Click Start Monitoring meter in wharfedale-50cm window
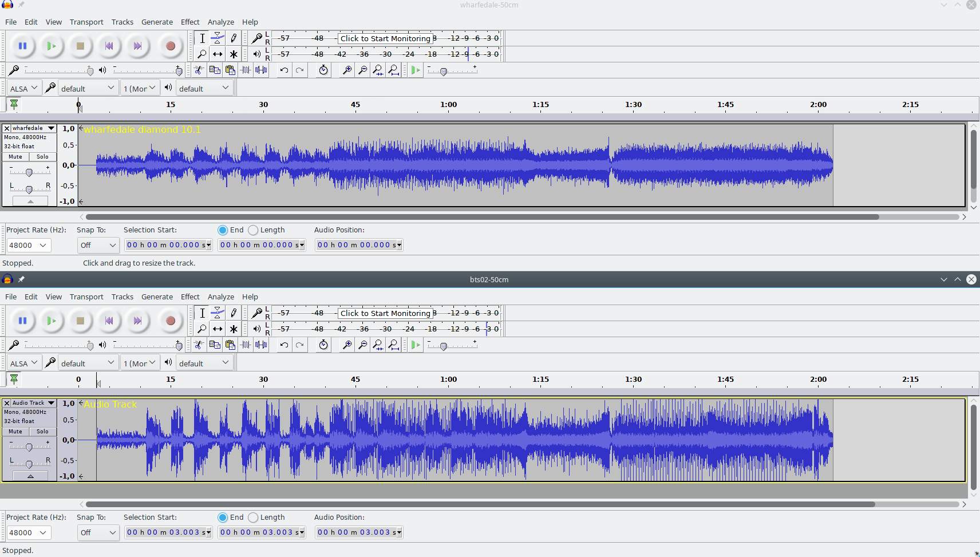 click(385, 38)
